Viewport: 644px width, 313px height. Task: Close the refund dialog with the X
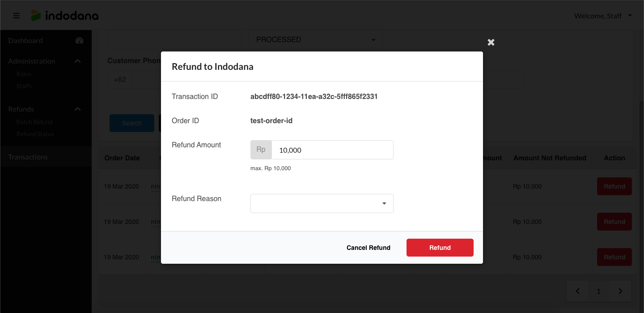click(x=491, y=42)
